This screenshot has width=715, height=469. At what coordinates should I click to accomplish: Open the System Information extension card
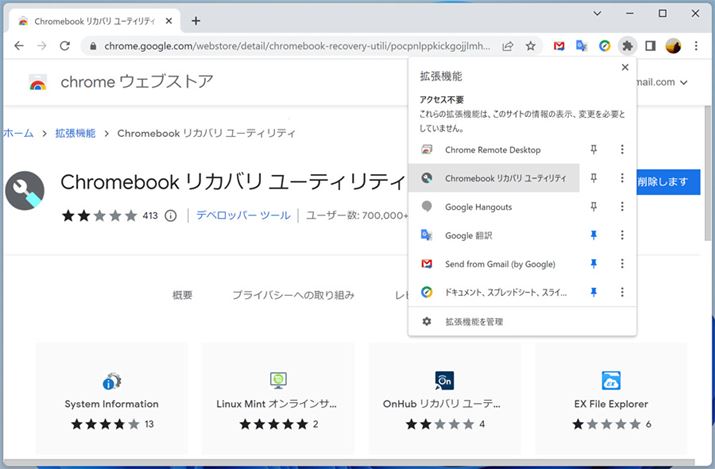click(x=112, y=398)
